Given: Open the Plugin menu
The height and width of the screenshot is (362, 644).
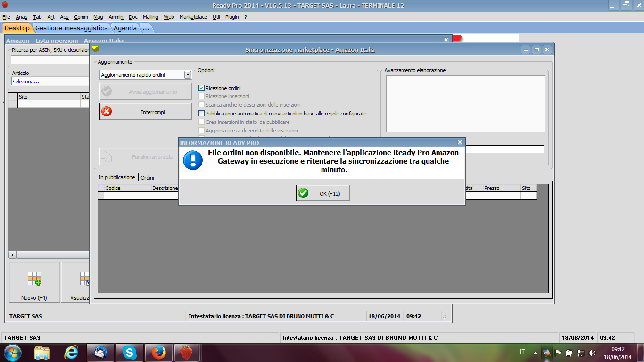Looking at the screenshot, I should point(232,17).
